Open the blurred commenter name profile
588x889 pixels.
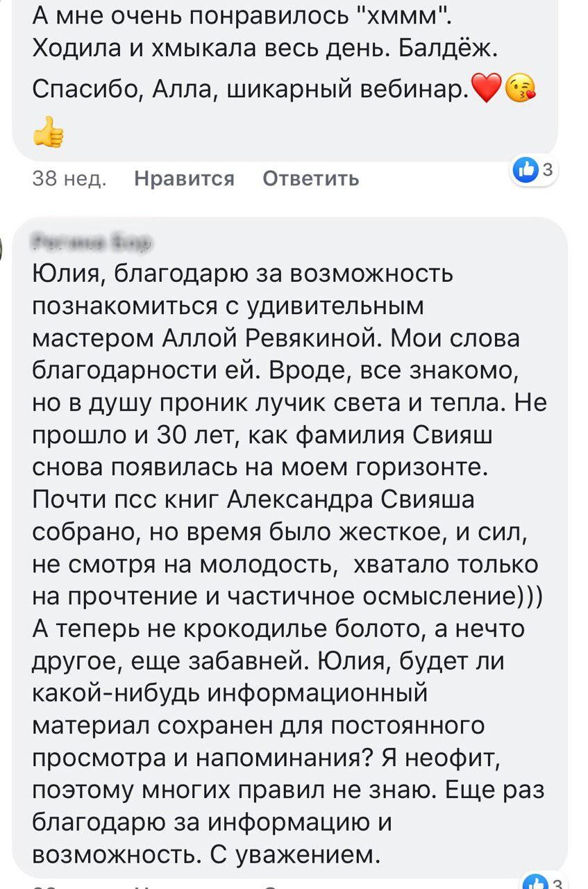point(92,242)
